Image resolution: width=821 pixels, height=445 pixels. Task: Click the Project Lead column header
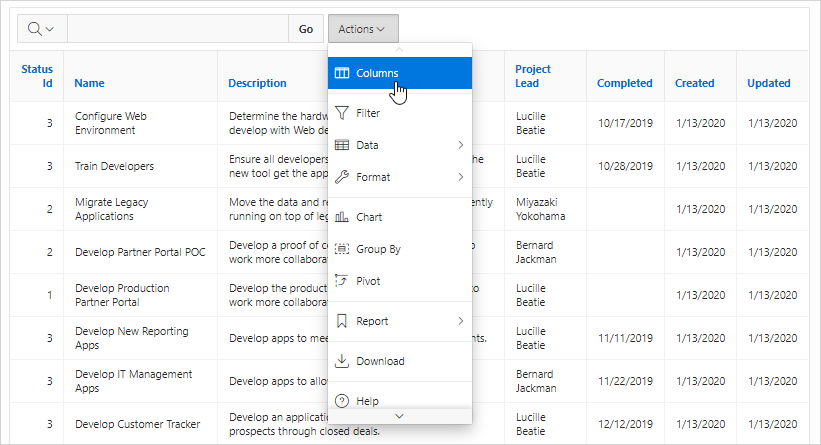coord(533,76)
